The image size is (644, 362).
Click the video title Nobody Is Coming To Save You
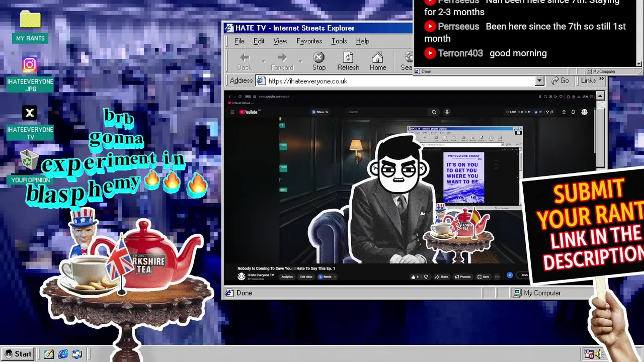[x=286, y=268]
